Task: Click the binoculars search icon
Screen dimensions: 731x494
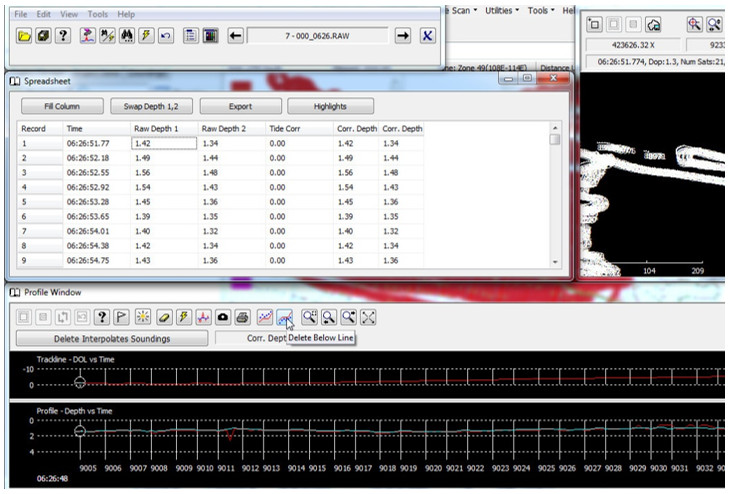Action: [127, 36]
